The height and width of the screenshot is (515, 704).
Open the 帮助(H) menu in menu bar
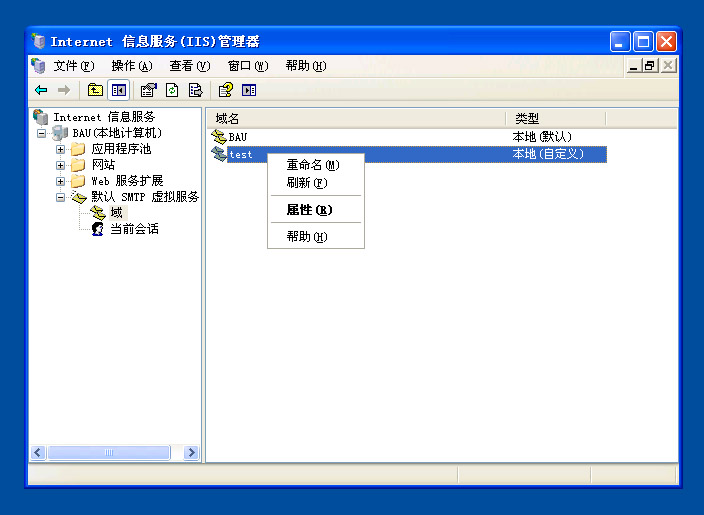(306, 66)
